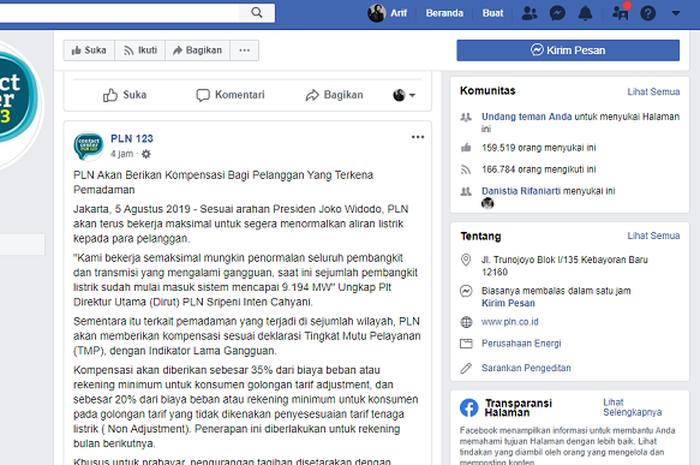Click the pencil icon beside Sarankan Pengeditan

tap(466, 368)
